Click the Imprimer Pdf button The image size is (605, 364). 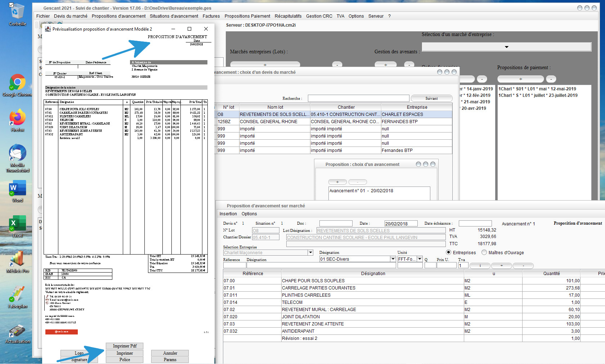(x=125, y=346)
